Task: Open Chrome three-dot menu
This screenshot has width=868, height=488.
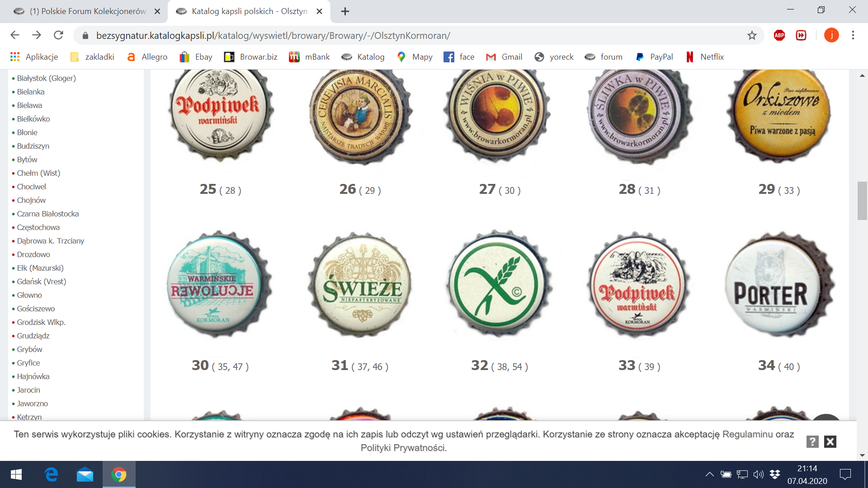Action: tap(853, 35)
